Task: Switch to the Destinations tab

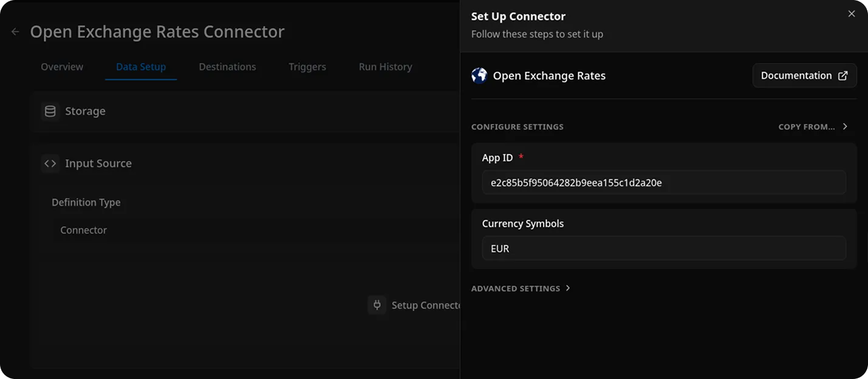Action: (x=227, y=67)
